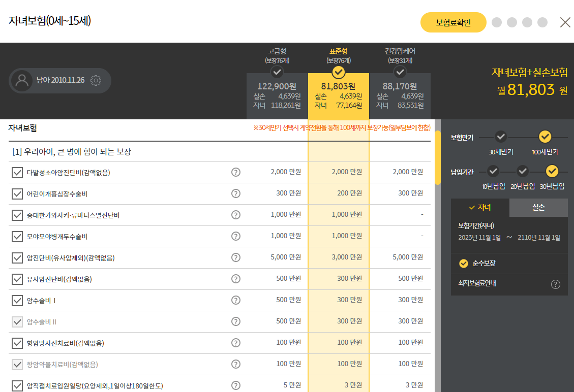Open help for 유사암진단비(감액없음)
Screen dimensions: 574x392
point(236,279)
